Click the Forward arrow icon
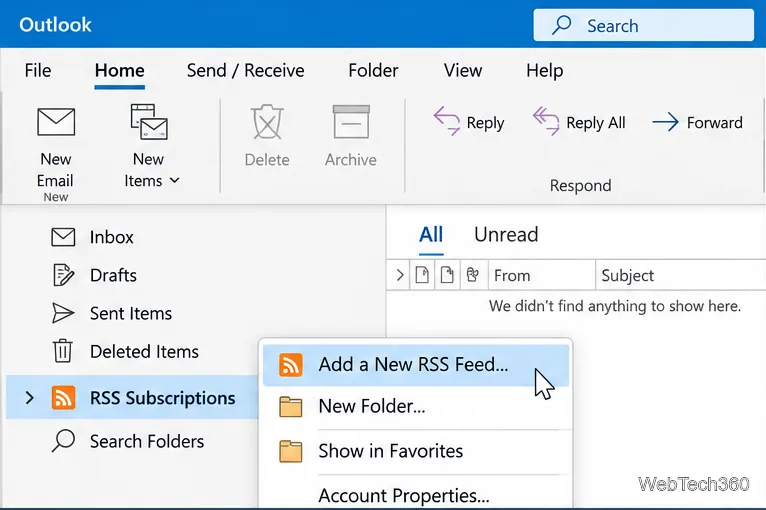The width and height of the screenshot is (766, 510). 665,122
